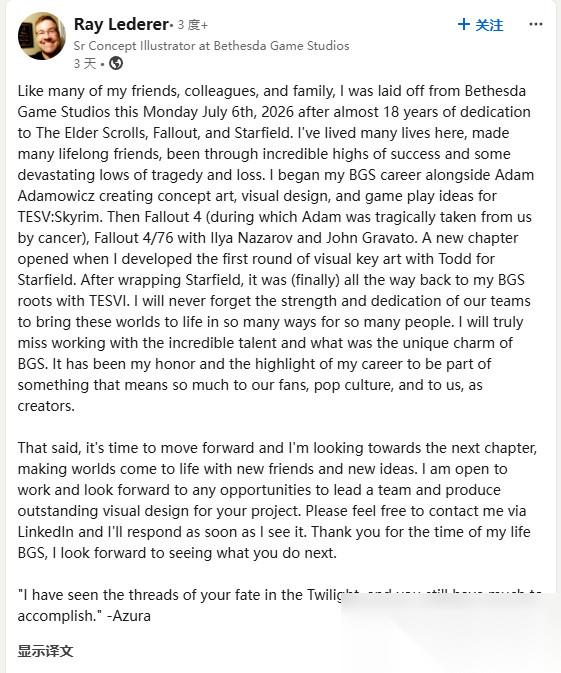Click the word creators ending first paragraph
Screen dimensions: 561x673
46,406
